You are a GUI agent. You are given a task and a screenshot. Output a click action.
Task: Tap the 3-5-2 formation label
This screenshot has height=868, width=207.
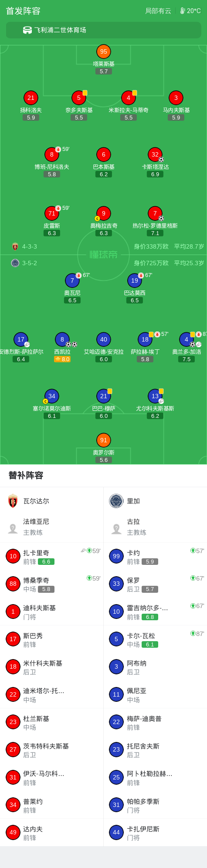[x=30, y=263]
